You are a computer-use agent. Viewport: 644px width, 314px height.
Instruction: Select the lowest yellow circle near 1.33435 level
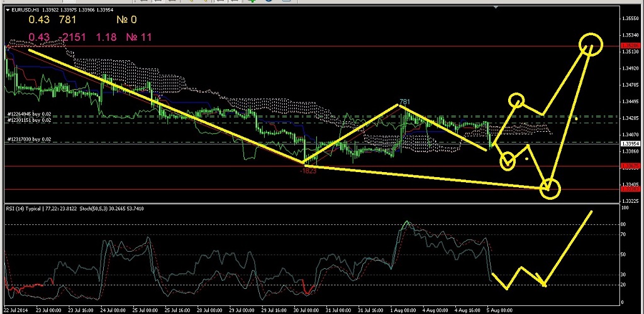550,187
